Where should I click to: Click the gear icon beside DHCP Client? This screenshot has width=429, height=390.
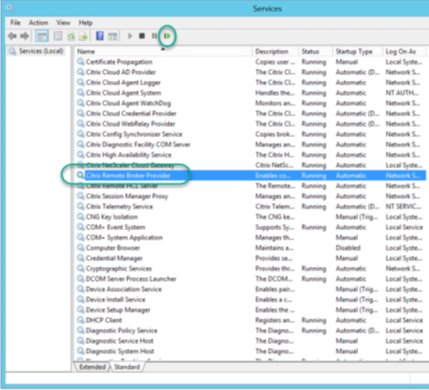click(80, 320)
